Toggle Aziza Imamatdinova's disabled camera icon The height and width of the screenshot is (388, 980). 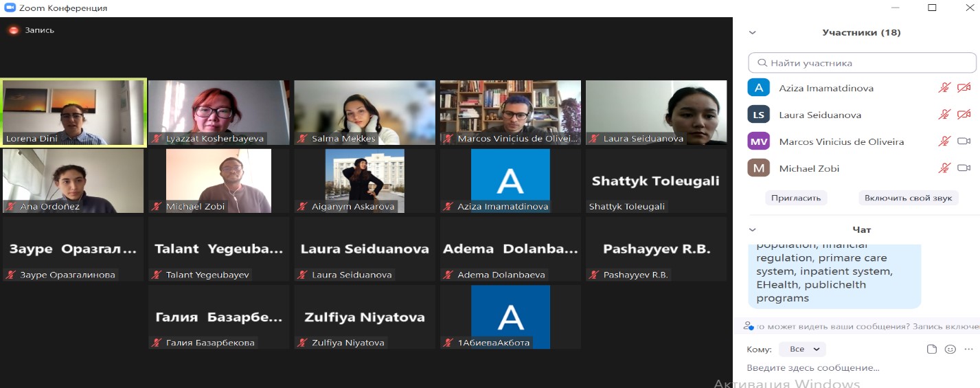pyautogui.click(x=964, y=88)
